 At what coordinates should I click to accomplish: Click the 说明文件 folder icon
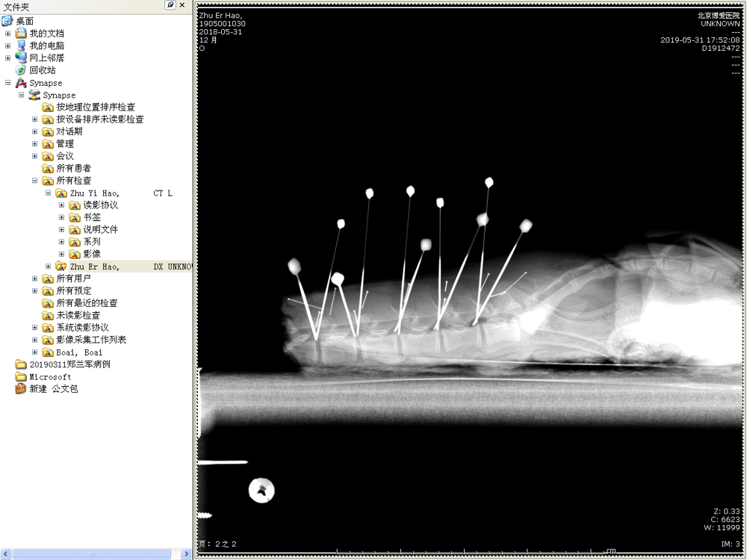click(x=74, y=229)
